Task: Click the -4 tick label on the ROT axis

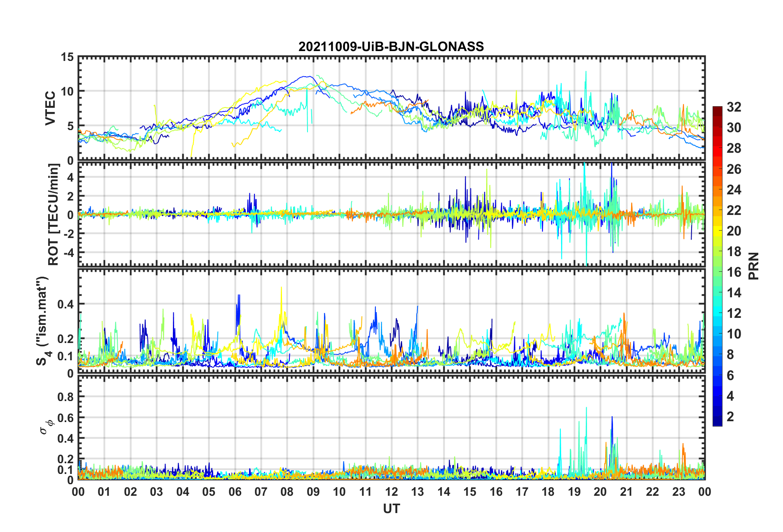Action: [68, 252]
